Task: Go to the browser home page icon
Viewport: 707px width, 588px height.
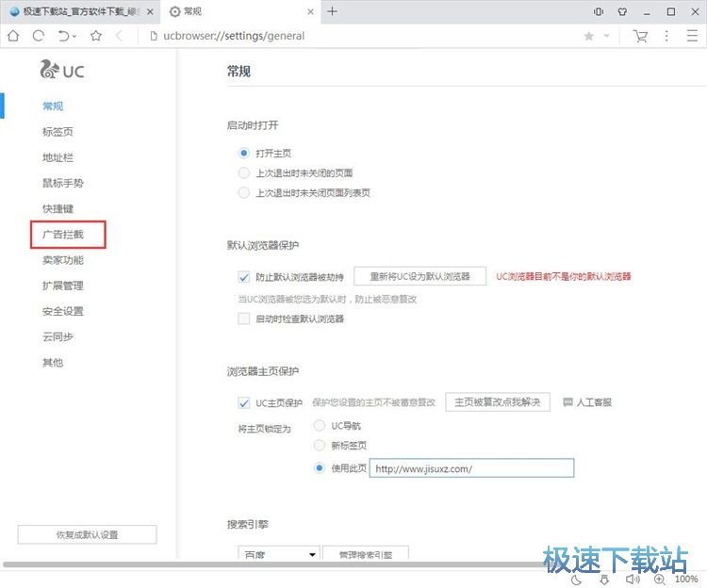Action: (x=13, y=36)
